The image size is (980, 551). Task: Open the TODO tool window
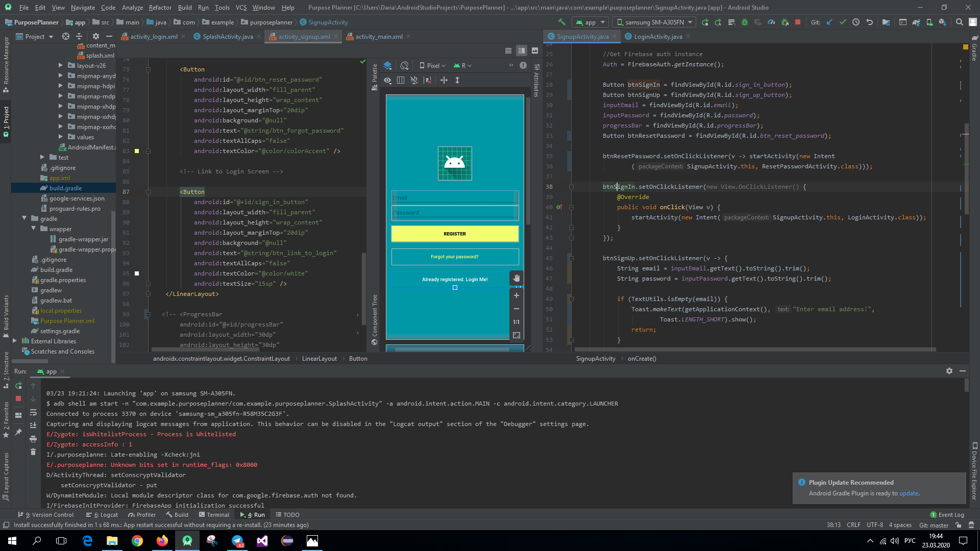[287, 515]
